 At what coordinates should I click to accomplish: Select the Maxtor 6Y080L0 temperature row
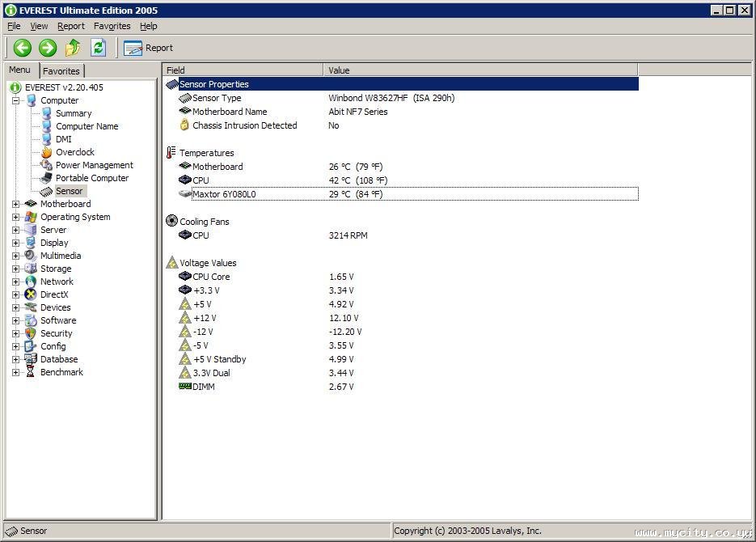tap(224, 194)
